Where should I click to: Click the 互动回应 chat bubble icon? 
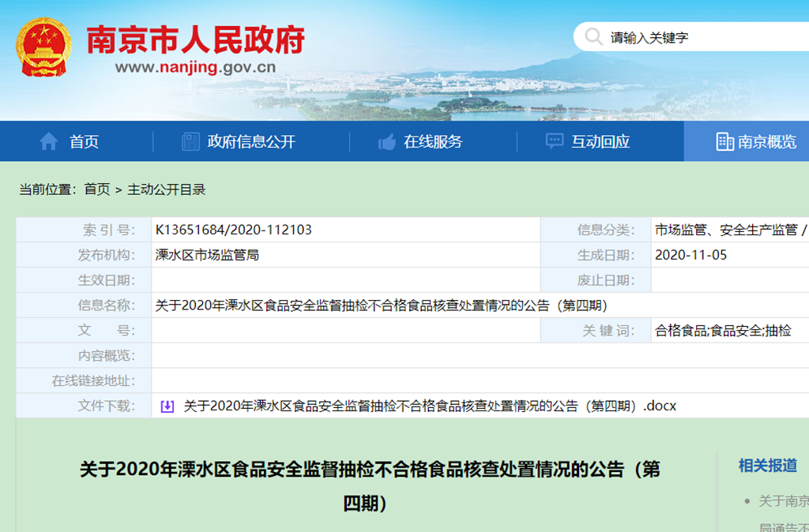[555, 142]
